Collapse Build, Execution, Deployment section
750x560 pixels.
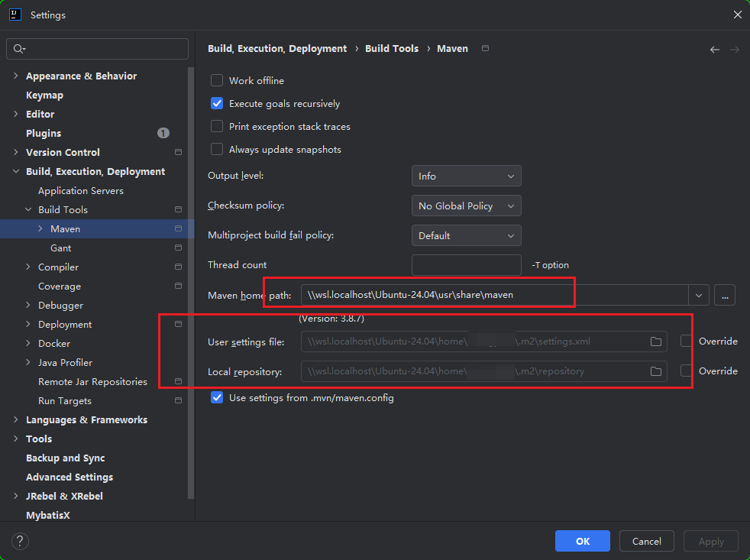click(16, 171)
